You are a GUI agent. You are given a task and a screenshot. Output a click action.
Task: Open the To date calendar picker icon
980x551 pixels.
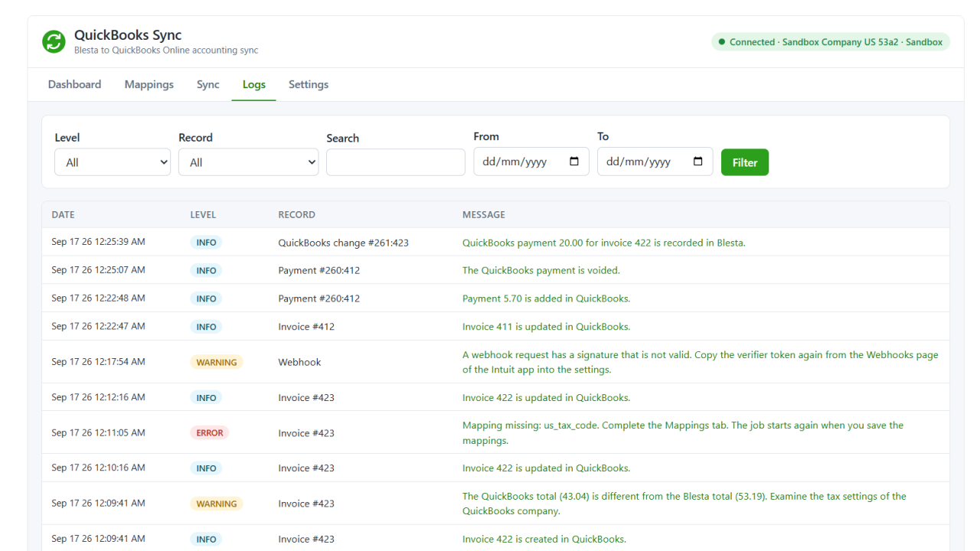(697, 161)
